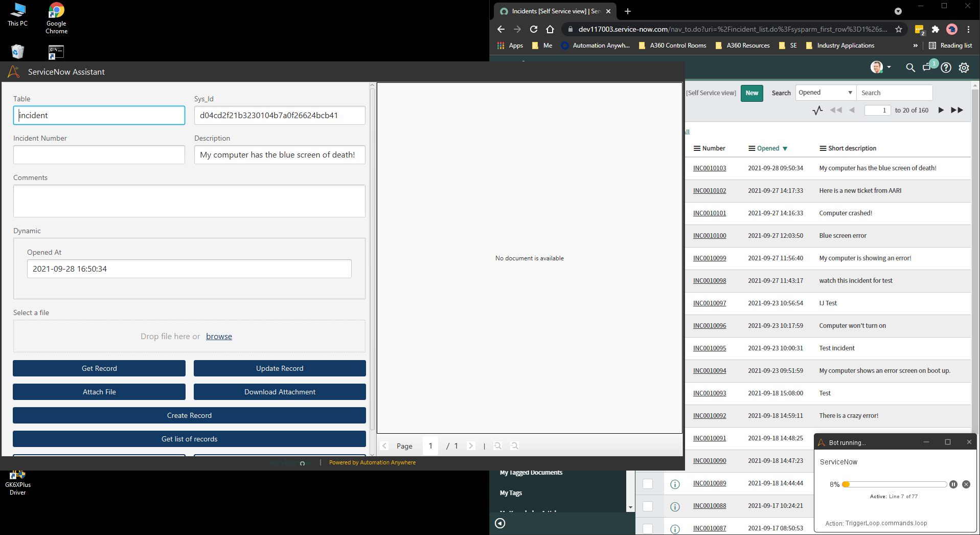Screen dimensions: 980x535
Task: Open the Me bookmark folder
Action: [542, 46]
